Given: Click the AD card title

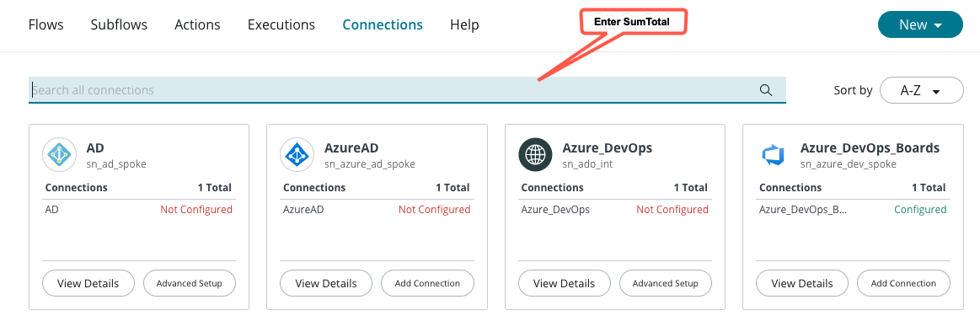Looking at the screenshot, I should pyautogui.click(x=95, y=148).
